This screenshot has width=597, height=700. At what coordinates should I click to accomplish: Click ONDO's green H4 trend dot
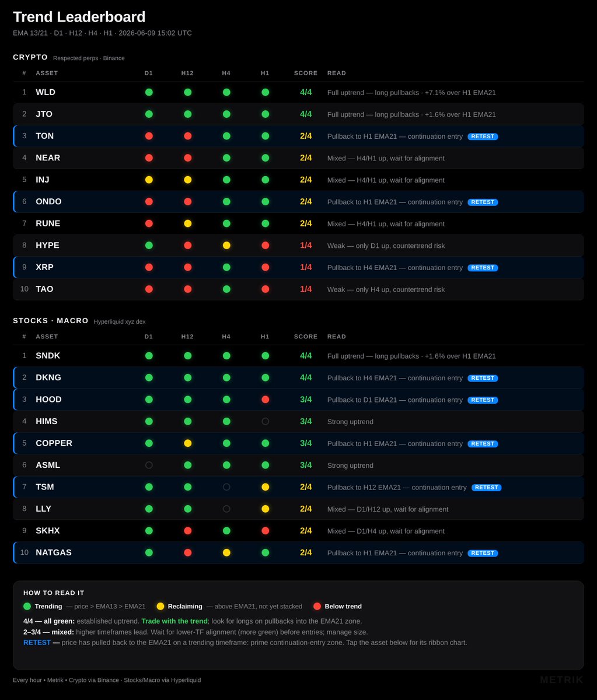coord(226,202)
